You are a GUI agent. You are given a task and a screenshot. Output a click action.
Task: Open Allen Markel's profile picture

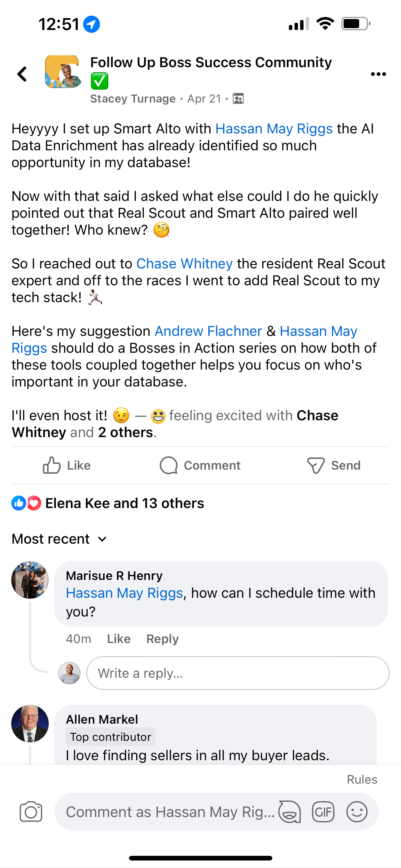pyautogui.click(x=30, y=724)
